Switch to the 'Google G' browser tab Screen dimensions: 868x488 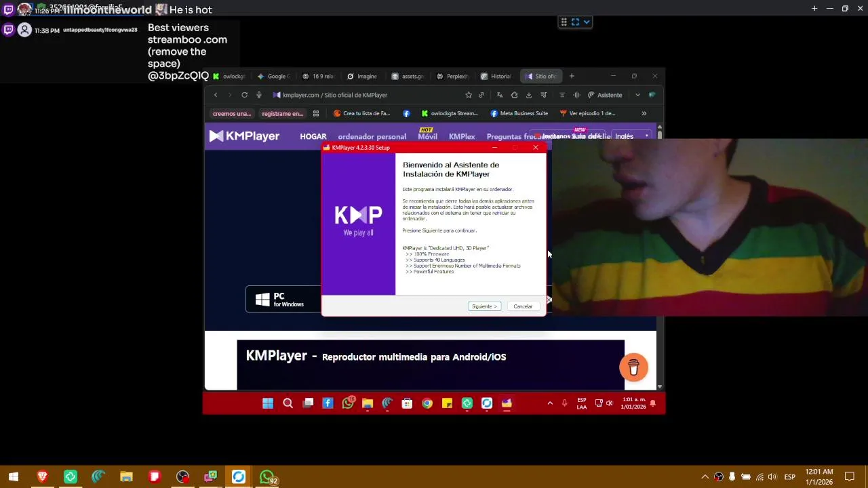(x=274, y=77)
